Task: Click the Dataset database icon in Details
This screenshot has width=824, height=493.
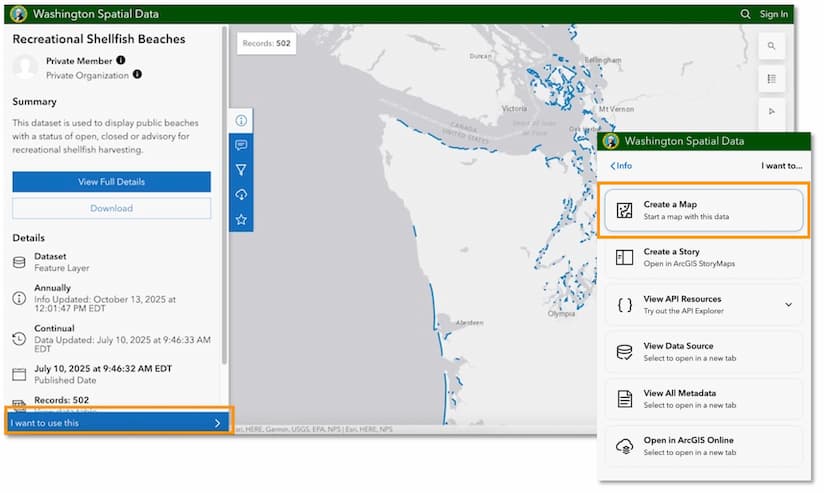Action: [x=19, y=262]
